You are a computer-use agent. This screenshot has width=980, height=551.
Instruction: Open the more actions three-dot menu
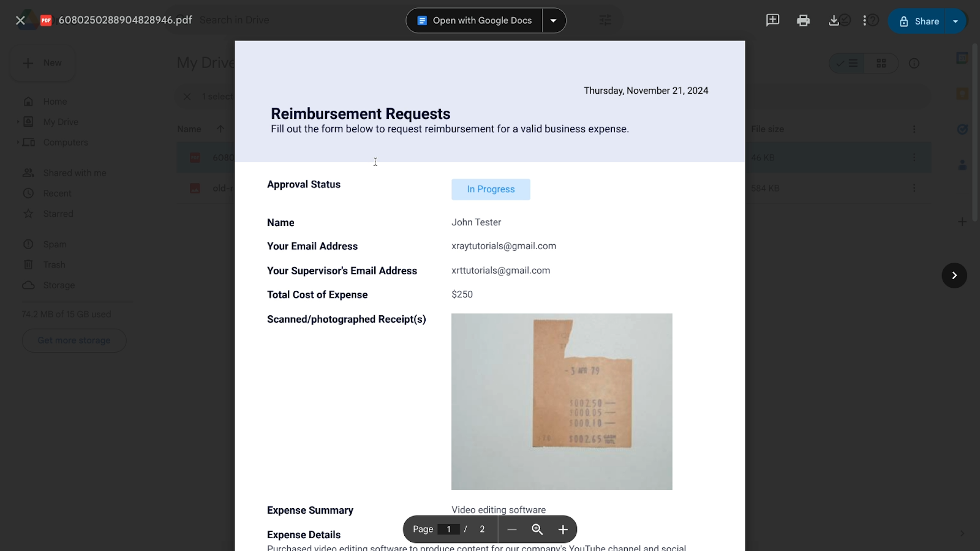pos(864,20)
